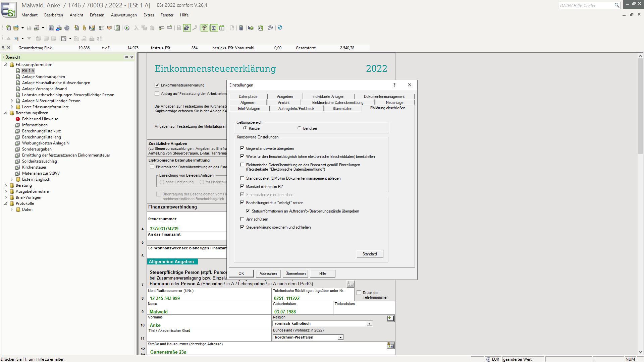Click the green play run icon
The image size is (644, 362).
(x=127, y=28)
